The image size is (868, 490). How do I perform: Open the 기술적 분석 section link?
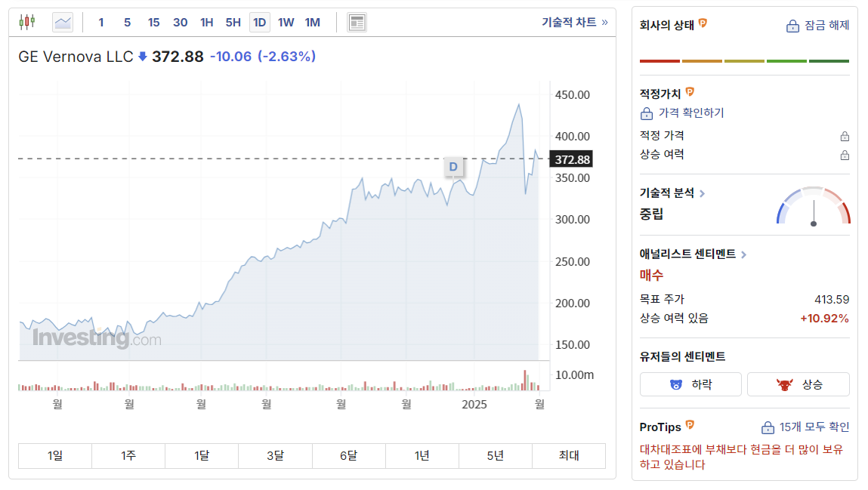[672, 193]
